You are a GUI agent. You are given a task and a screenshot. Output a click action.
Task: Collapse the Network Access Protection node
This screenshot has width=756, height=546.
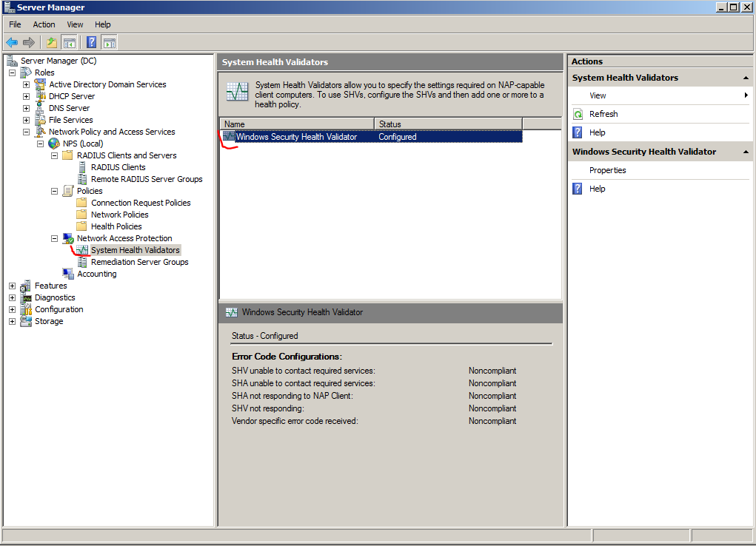click(55, 238)
